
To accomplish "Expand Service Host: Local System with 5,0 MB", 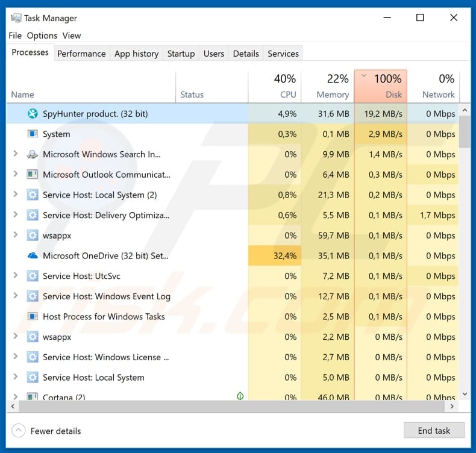I will (16, 377).
